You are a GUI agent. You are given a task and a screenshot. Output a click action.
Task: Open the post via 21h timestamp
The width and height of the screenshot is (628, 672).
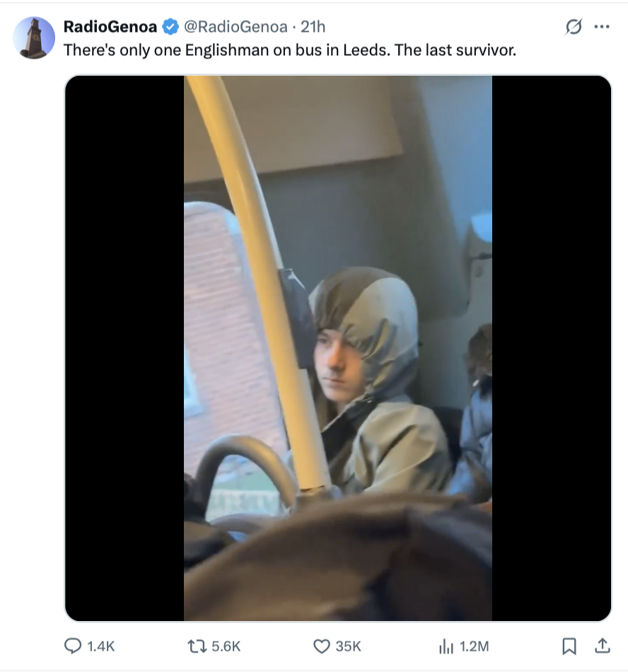tap(313, 27)
